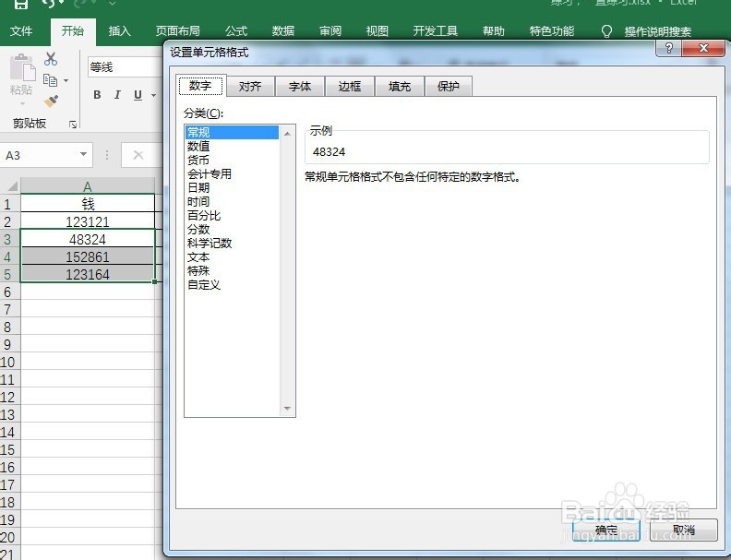Viewport: 731px width, 560px height.
Task: Toggle italic formatting with I button
Action: coord(117,95)
